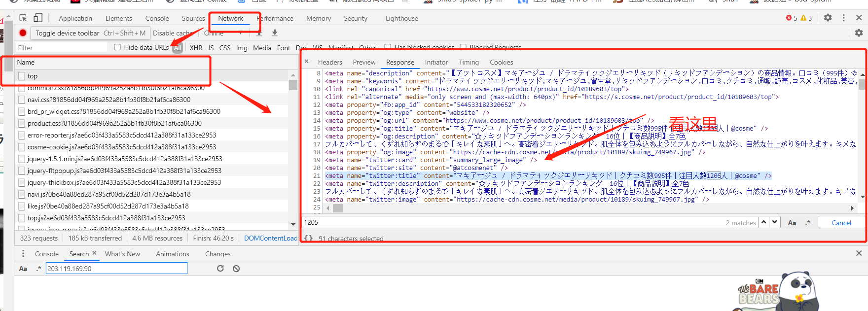Filter requests by Img
Image resolution: width=868 pixels, height=311 pixels.
(242, 48)
